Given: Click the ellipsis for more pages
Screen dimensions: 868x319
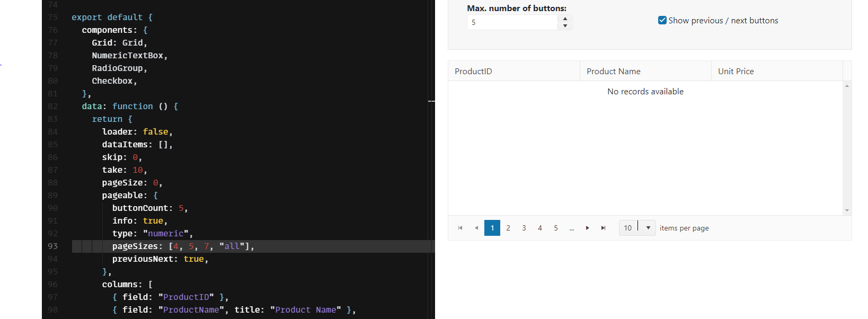Looking at the screenshot, I should click(571, 228).
